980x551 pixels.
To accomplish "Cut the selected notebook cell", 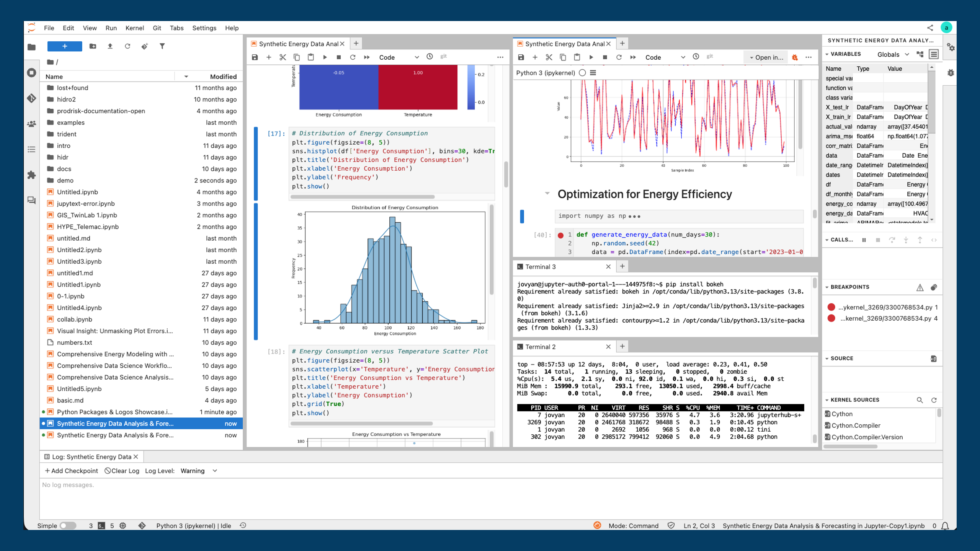I will (x=282, y=57).
